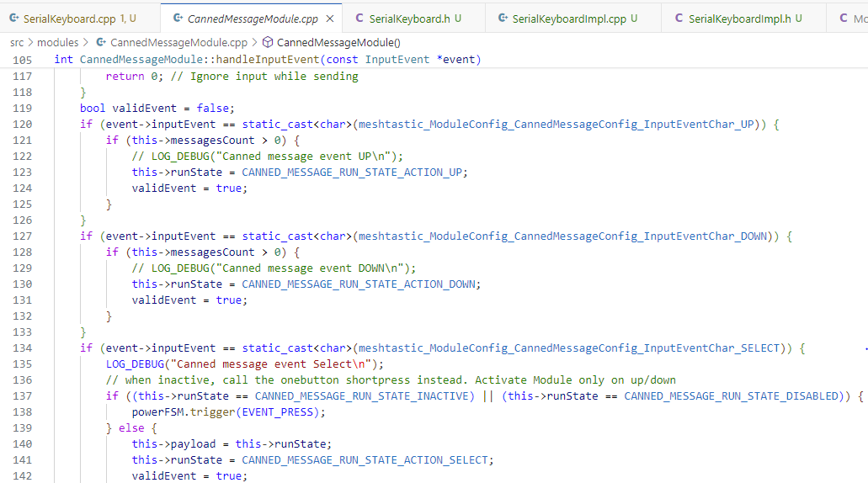The height and width of the screenshot is (483, 868).
Task: Close the CannedMessageModule.cpp tab
Action: point(328,18)
